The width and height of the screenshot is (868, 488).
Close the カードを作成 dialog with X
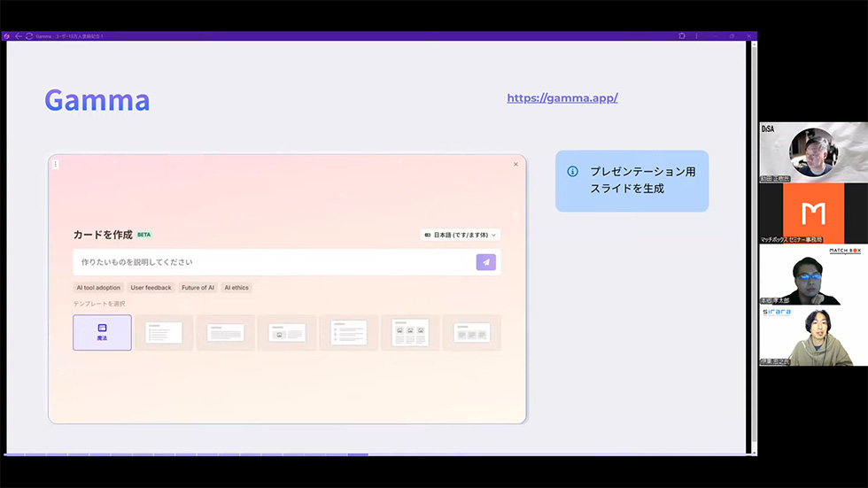(x=515, y=165)
